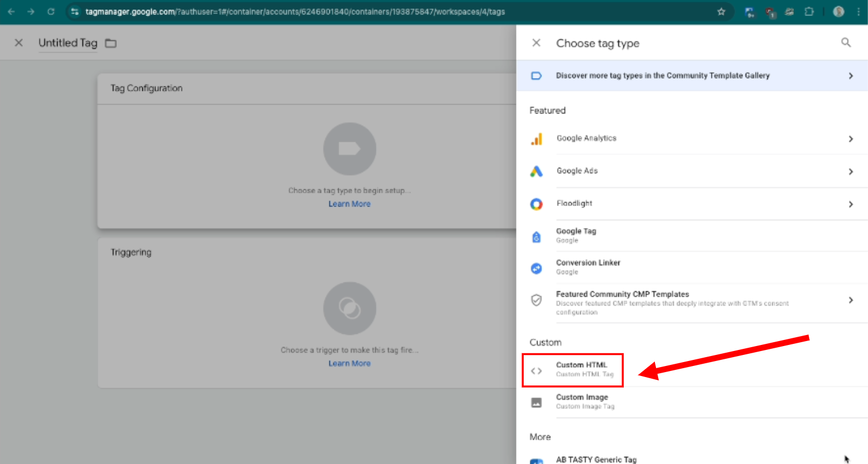Click the red-badged extension icon

click(x=770, y=12)
